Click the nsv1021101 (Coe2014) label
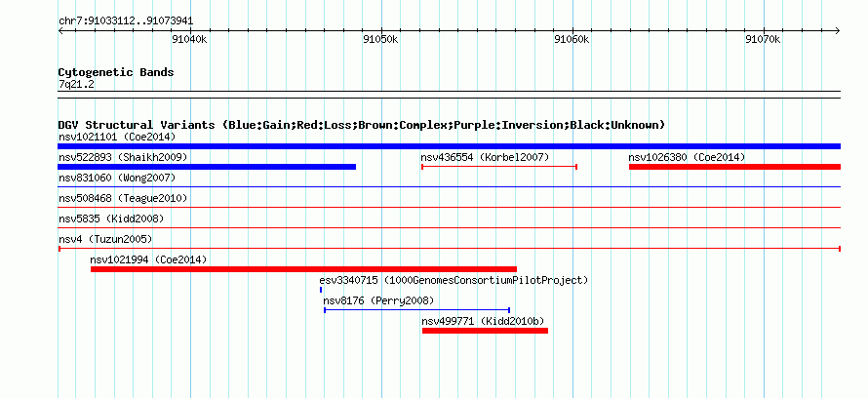The width and height of the screenshot is (868, 398). tap(117, 137)
